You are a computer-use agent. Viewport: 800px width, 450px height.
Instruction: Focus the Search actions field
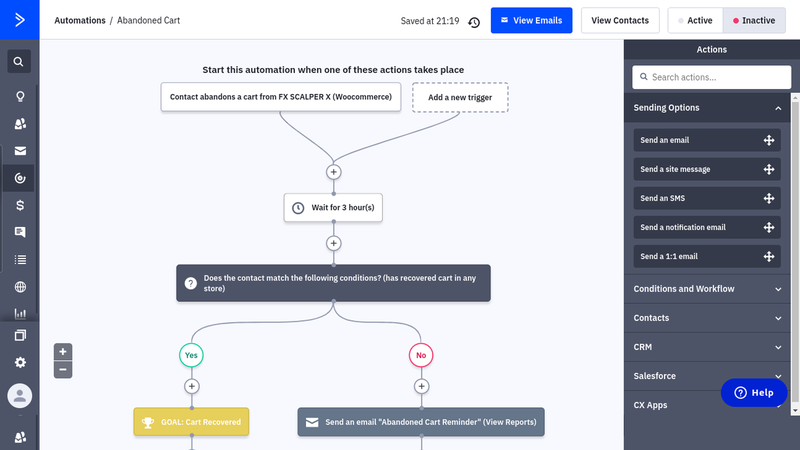[712, 77]
